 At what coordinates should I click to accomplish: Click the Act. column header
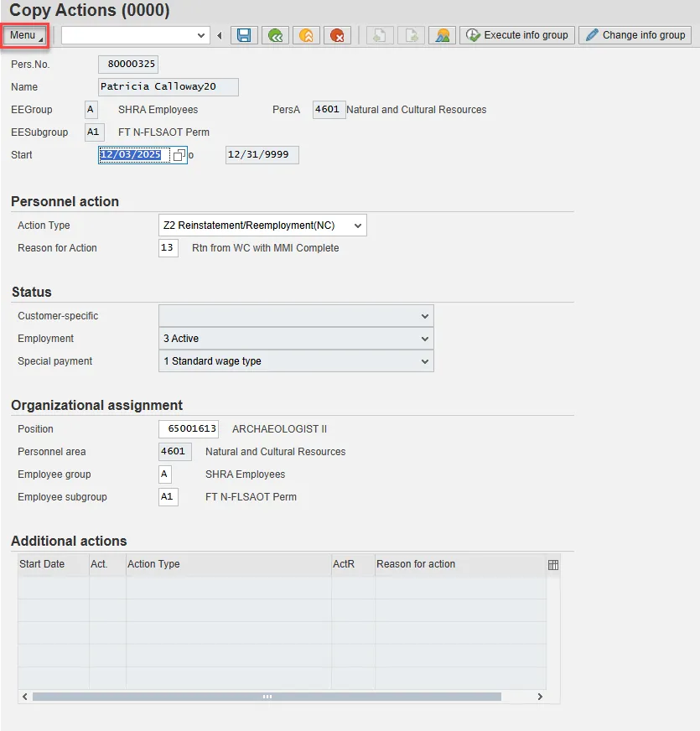point(107,564)
